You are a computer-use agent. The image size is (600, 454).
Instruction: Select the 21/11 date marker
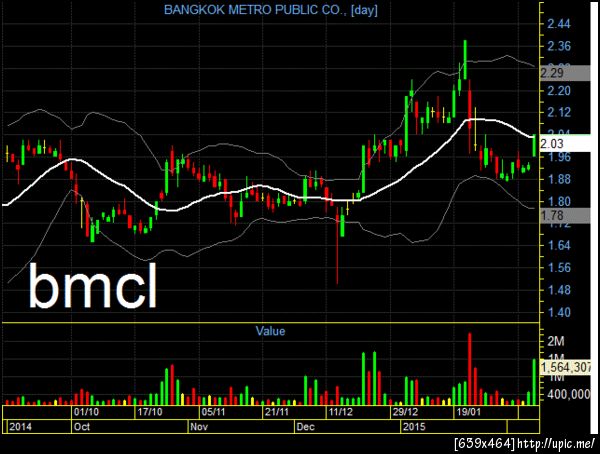[277, 412]
